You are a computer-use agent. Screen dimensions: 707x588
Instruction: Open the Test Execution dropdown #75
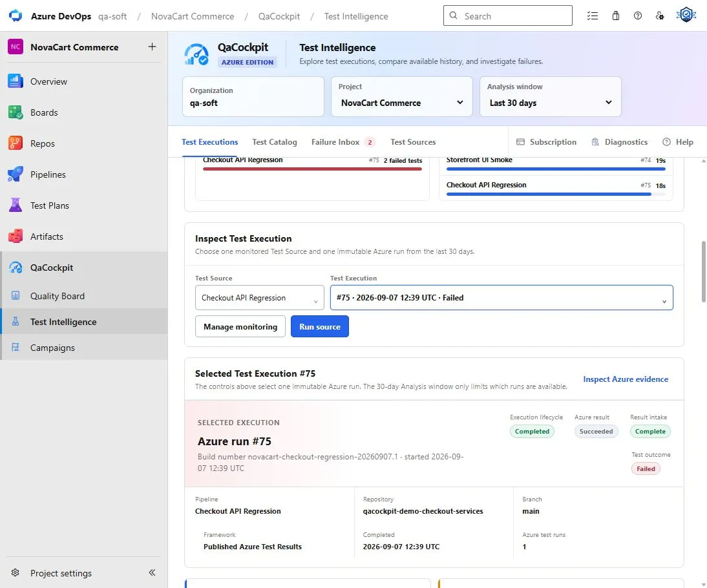[x=501, y=298]
